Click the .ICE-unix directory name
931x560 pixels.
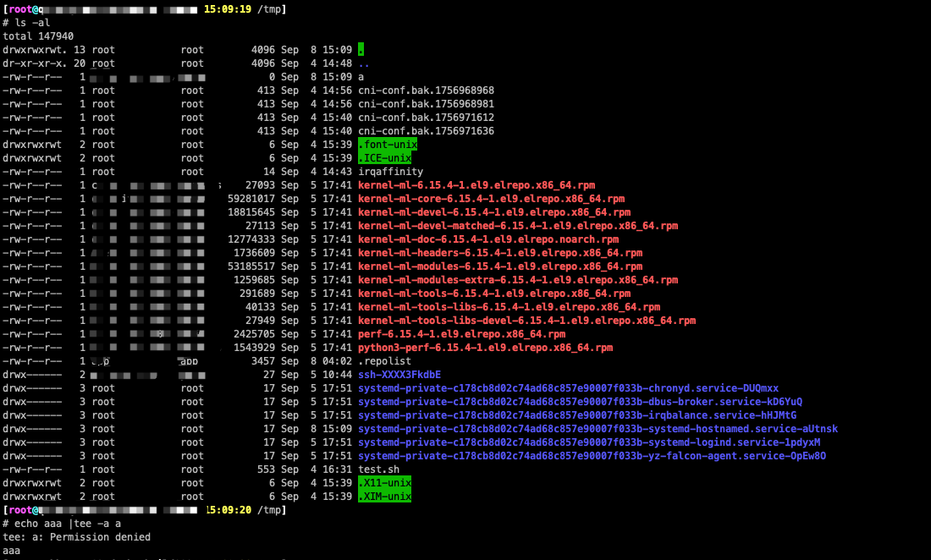384,158
